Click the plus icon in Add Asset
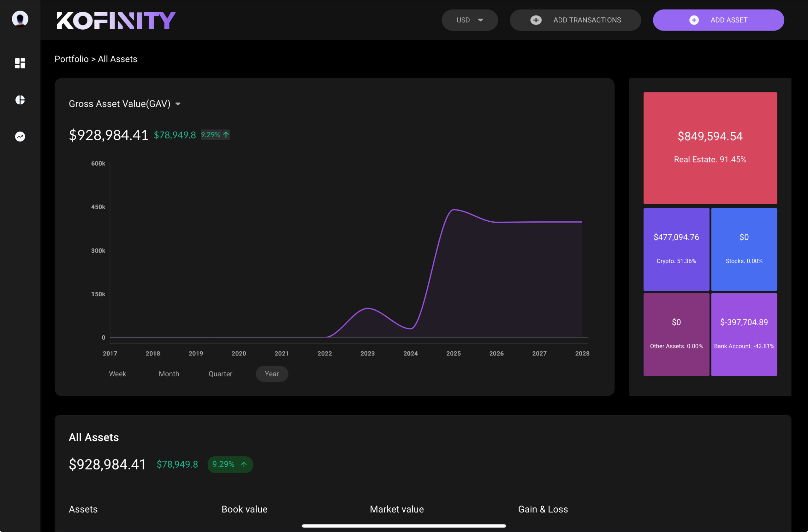This screenshot has height=532, width=808. (x=694, y=20)
